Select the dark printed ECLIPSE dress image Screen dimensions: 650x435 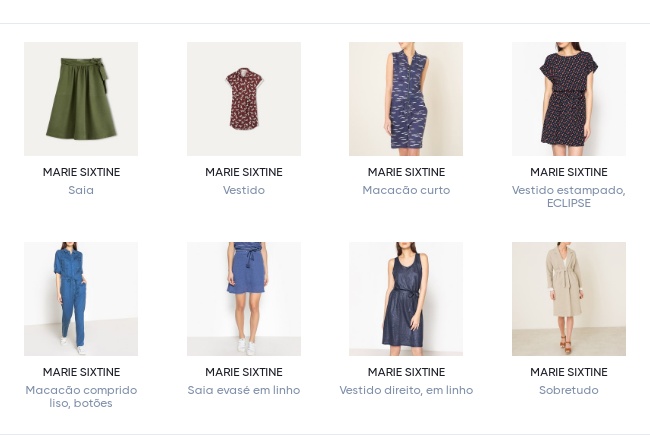pyautogui.click(x=569, y=99)
